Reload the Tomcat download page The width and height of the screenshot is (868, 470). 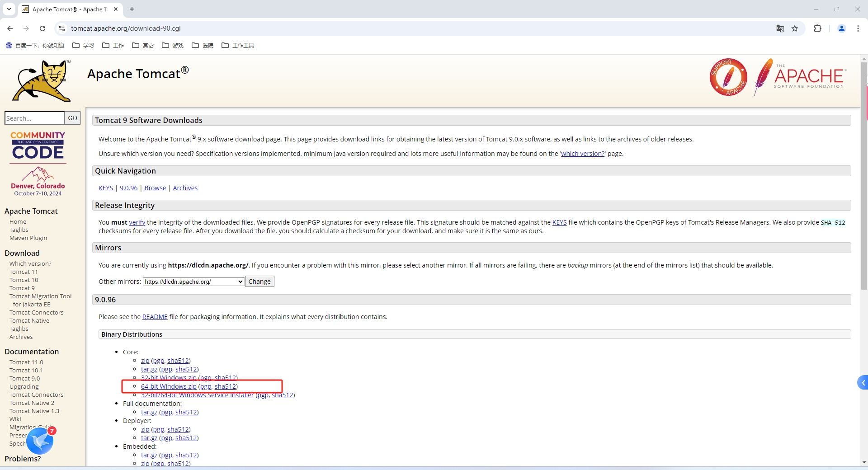tap(42, 28)
